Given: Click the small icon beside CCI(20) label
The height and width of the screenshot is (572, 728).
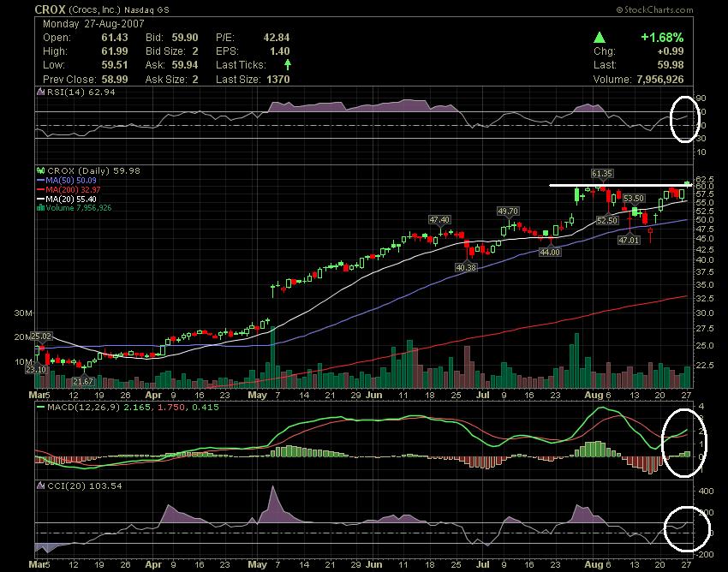Looking at the screenshot, I should [41, 486].
